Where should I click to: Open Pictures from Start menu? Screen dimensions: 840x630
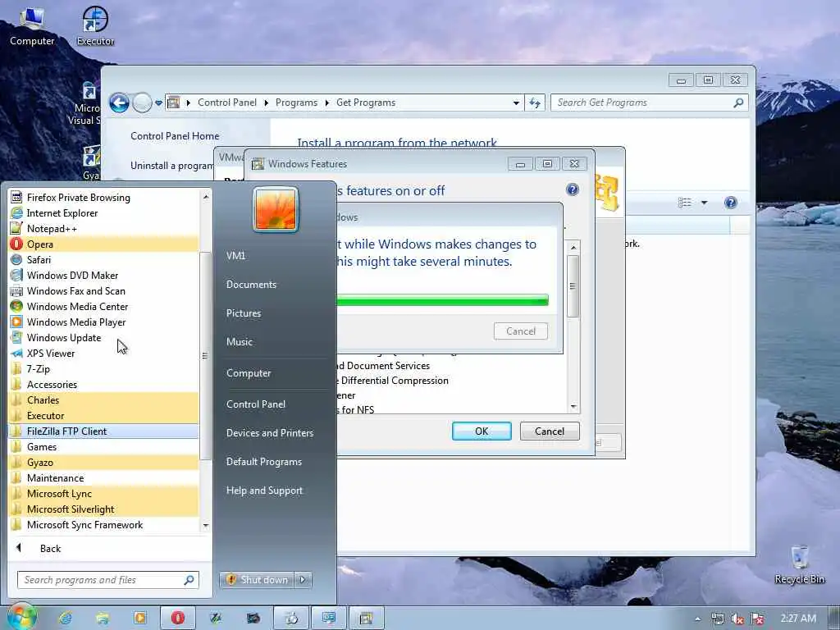click(244, 313)
